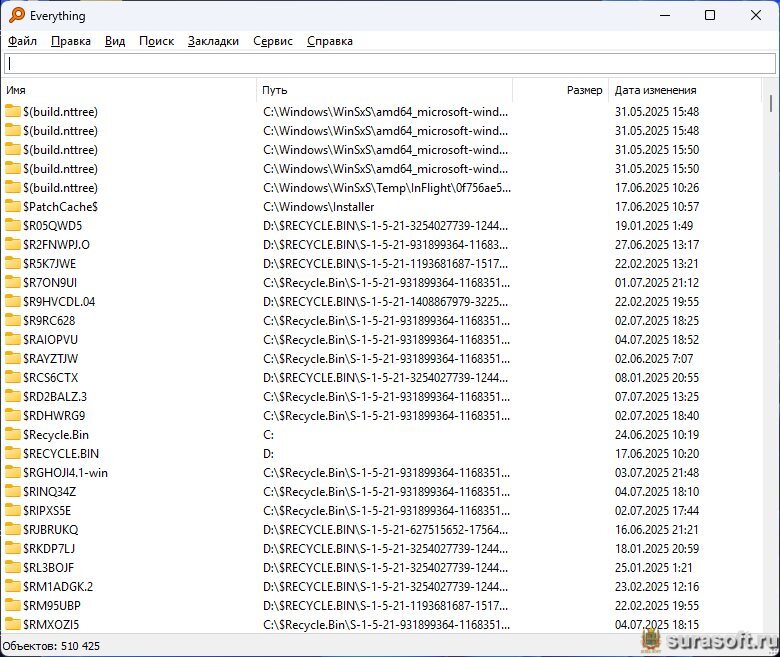Click the date 24.06.2025 10:19
The height and width of the screenshot is (657, 780).
click(657, 434)
